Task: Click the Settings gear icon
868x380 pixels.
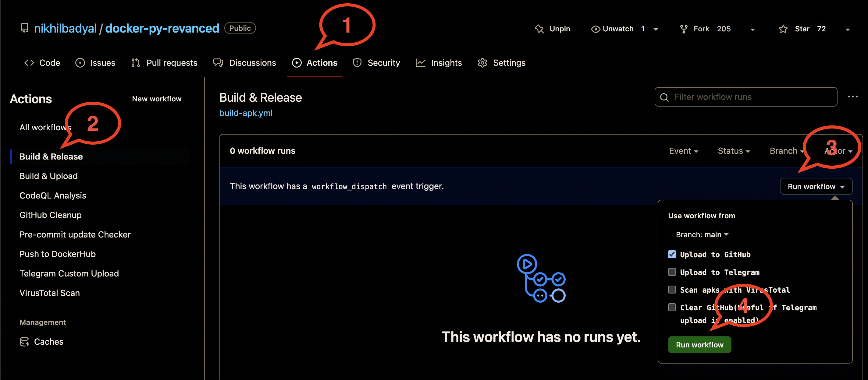Action: click(x=482, y=63)
